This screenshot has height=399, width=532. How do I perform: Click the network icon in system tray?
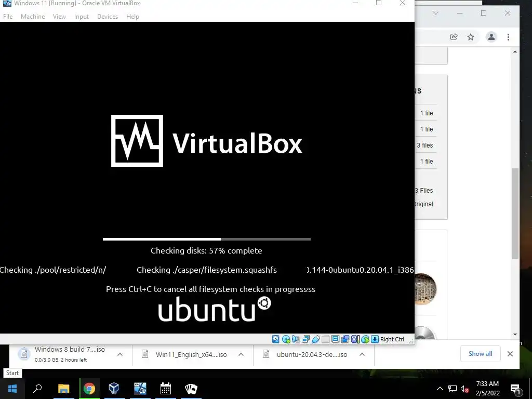(453, 389)
